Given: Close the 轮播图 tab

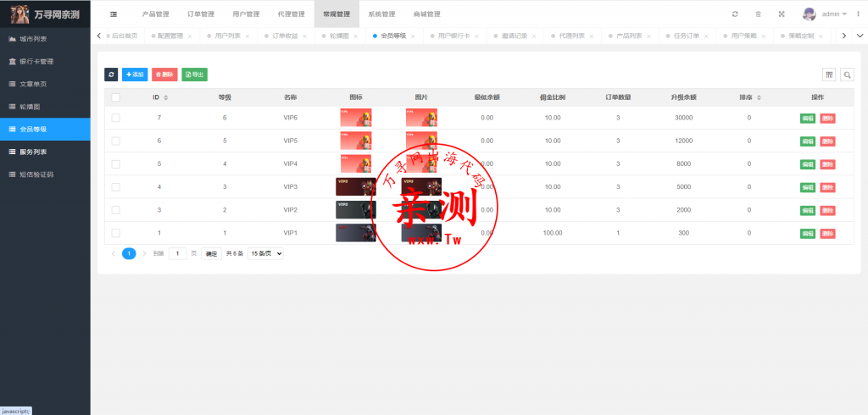Looking at the screenshot, I should pyautogui.click(x=356, y=36).
